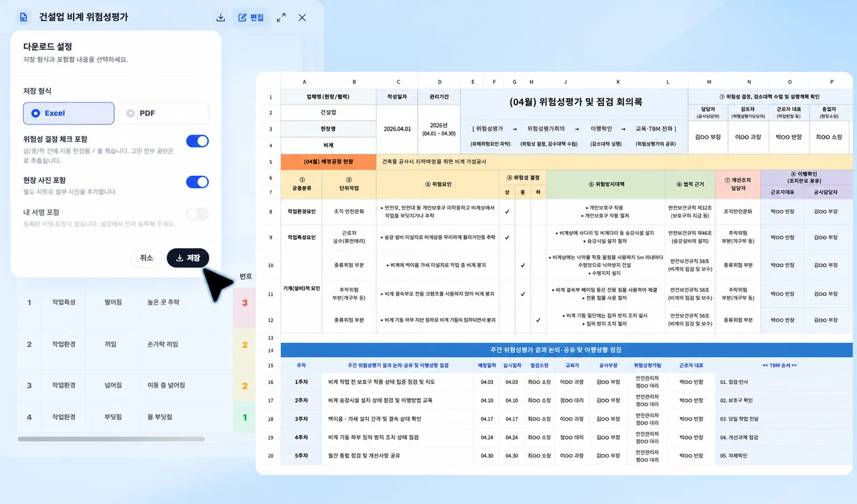The height and width of the screenshot is (504, 857).
Task: Select the Excel save format
Action: click(x=69, y=113)
